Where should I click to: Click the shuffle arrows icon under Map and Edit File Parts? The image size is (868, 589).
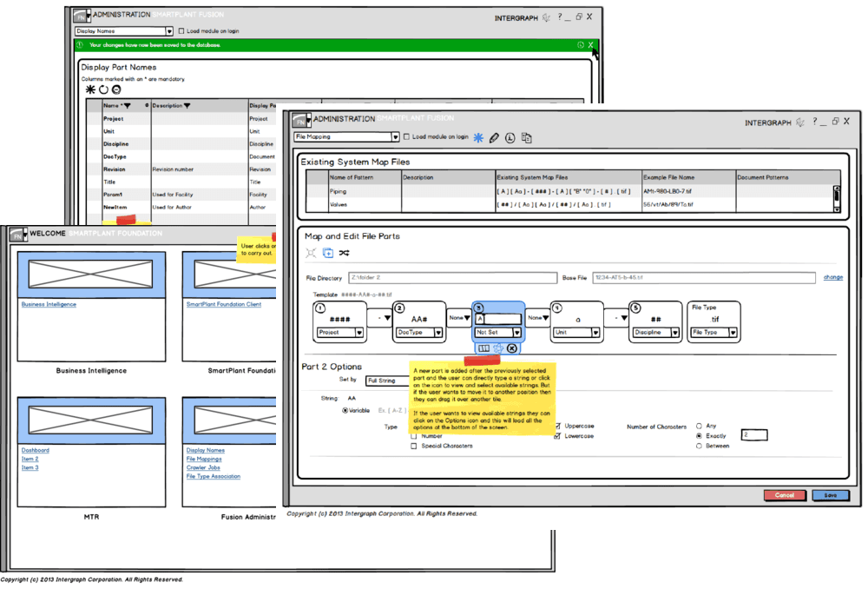[345, 253]
